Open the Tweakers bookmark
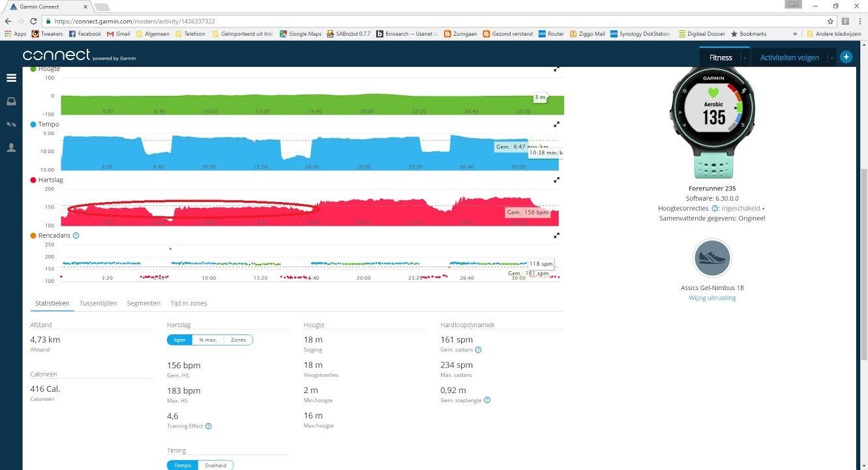868x470 pixels. tap(47, 34)
